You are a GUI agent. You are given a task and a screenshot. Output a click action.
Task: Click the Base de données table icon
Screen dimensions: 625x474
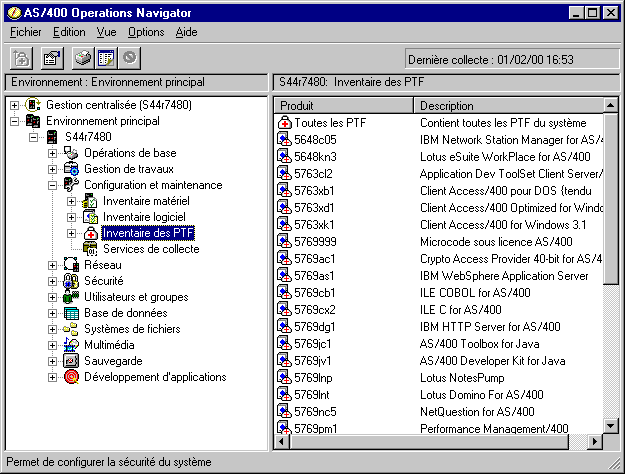point(71,313)
